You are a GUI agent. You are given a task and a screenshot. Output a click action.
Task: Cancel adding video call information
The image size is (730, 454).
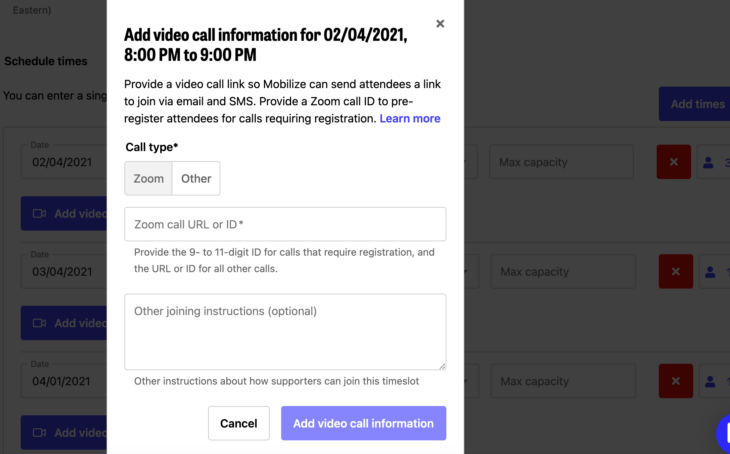(239, 423)
